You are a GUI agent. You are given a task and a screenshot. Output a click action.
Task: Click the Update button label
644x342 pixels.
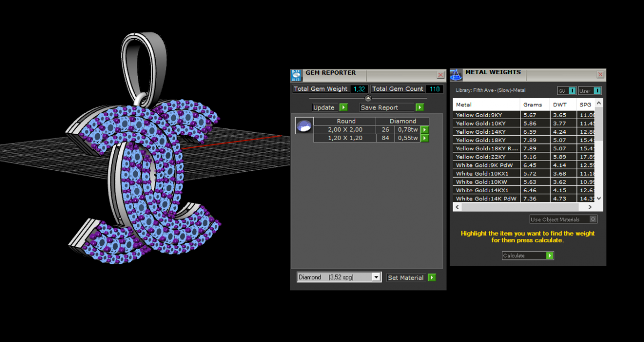[x=324, y=107]
